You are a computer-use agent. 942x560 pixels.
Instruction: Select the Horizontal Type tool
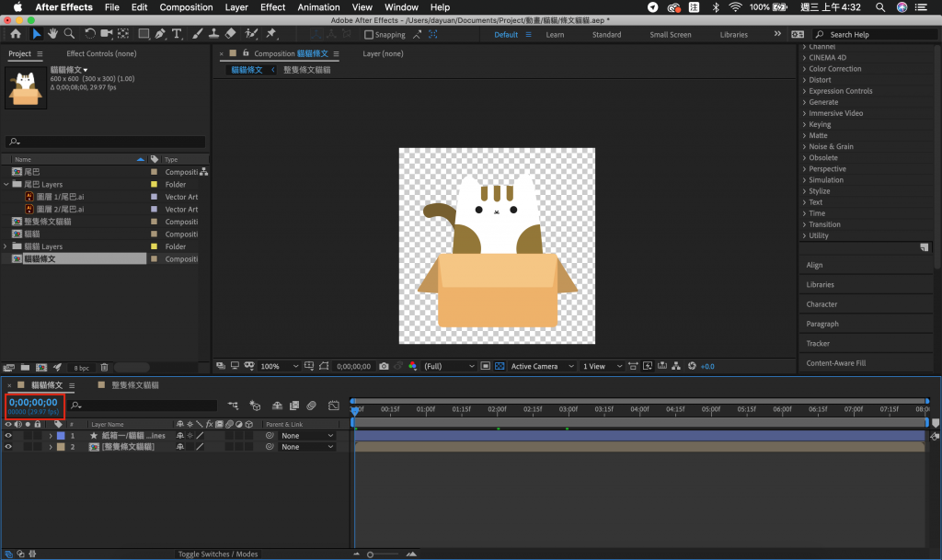(x=176, y=34)
